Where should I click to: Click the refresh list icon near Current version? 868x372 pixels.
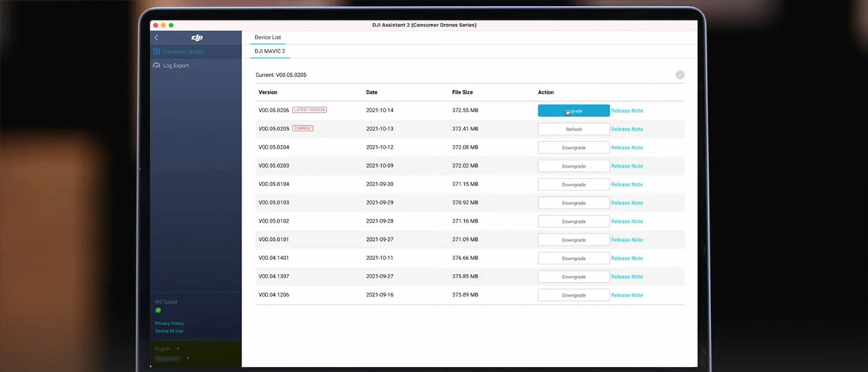click(x=680, y=75)
